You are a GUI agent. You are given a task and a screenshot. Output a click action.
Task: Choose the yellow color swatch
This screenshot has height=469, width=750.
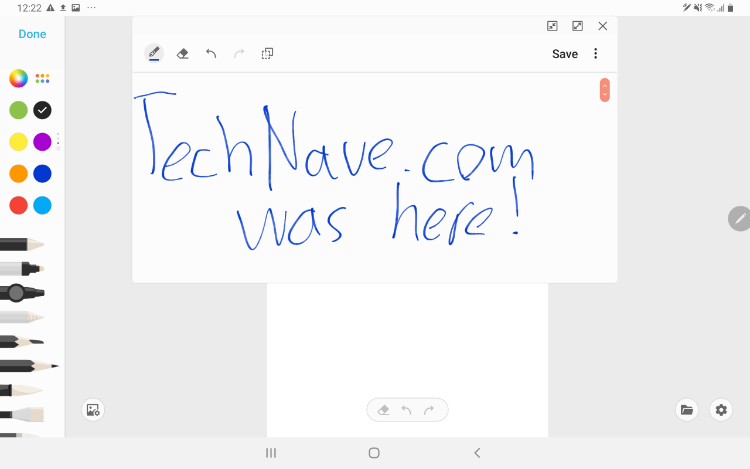tap(18, 142)
